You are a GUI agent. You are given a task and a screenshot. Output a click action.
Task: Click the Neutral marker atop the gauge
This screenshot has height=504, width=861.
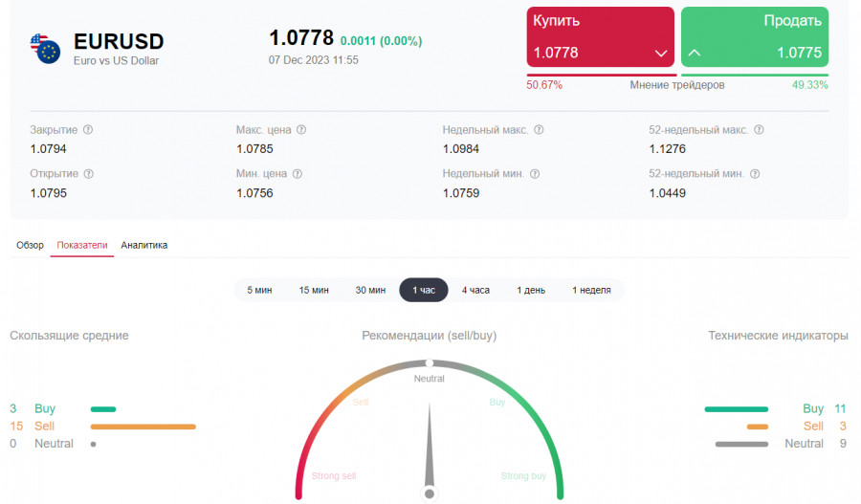[430, 362]
